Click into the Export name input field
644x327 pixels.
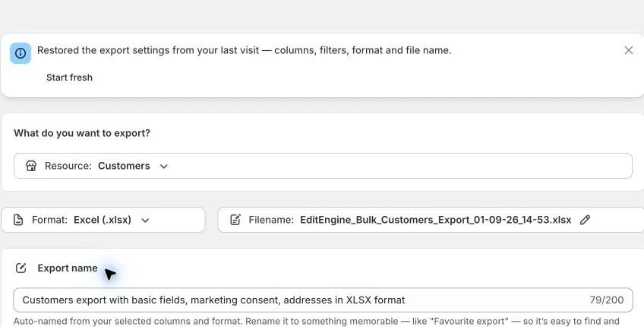323,300
